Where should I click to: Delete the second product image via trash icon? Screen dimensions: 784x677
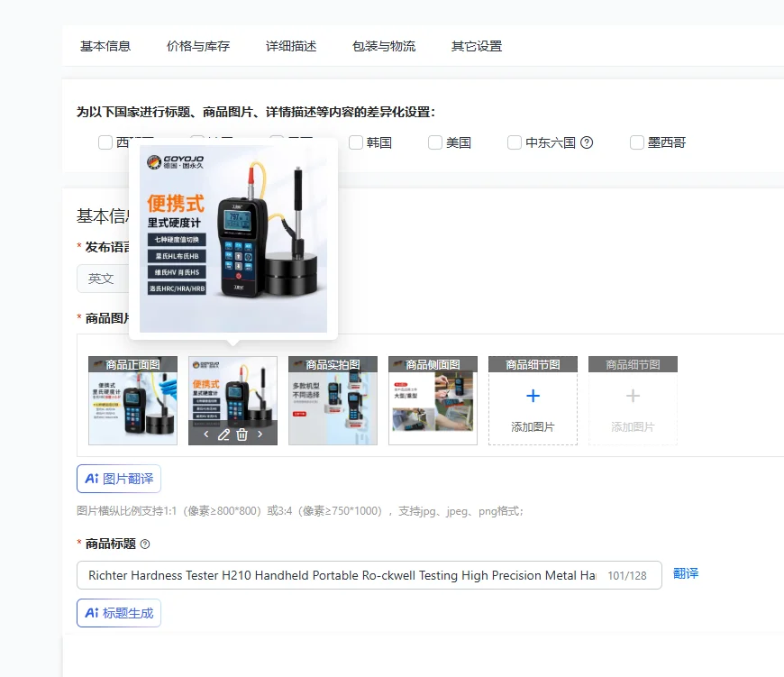tap(242, 435)
